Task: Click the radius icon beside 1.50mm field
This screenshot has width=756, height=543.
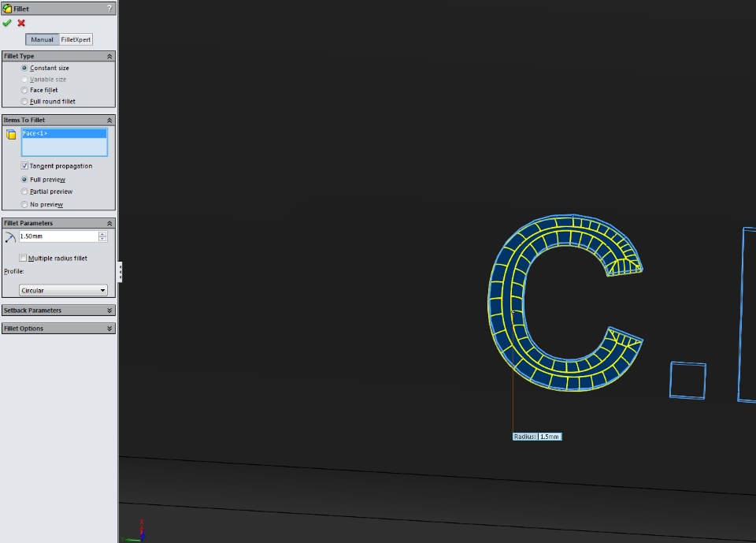Action: [10, 237]
